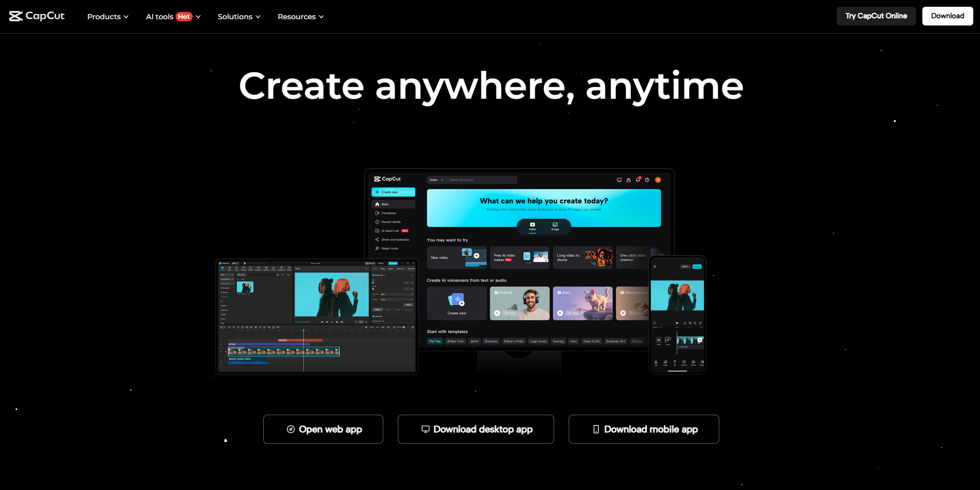Click the orange profile avatar in the monitor mockup

click(658, 180)
